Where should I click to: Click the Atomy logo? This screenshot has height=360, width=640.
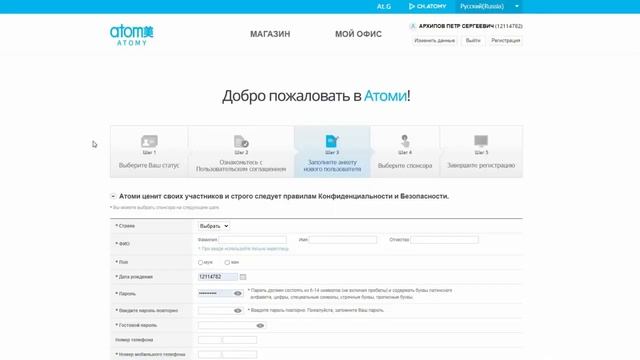(131, 35)
